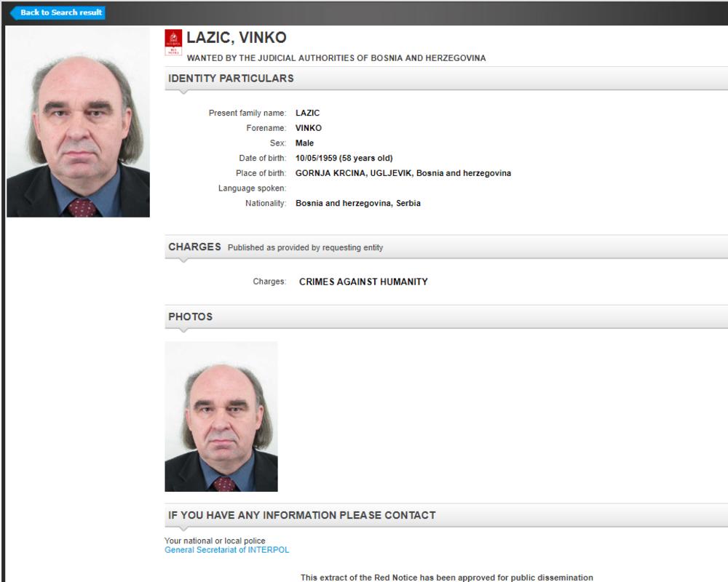This screenshot has height=582, width=728.
Task: Open the thumbnail in the Photos section
Action: click(x=221, y=416)
